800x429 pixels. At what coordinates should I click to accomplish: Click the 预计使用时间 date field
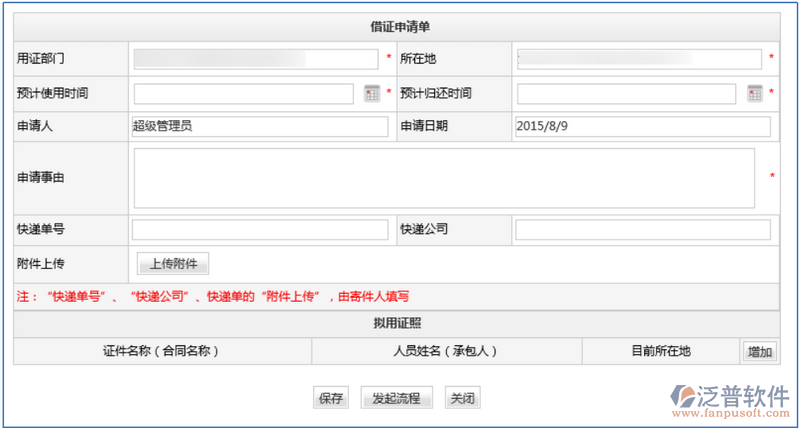(x=243, y=93)
